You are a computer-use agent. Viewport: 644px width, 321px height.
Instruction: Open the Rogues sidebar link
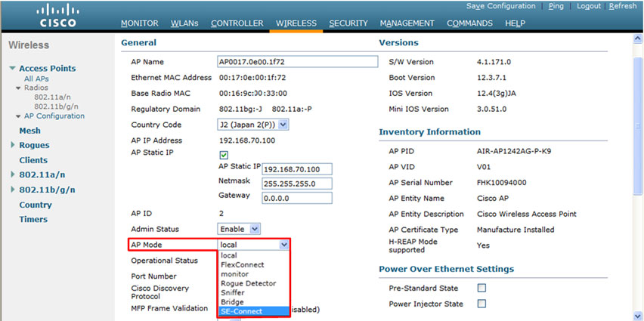[34, 145]
